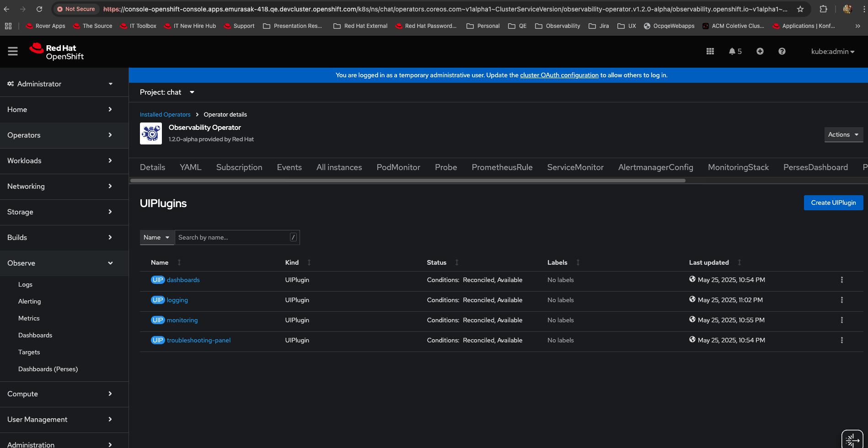This screenshot has height=448, width=868.
Task: Open the help question mark icon
Action: [x=782, y=52]
